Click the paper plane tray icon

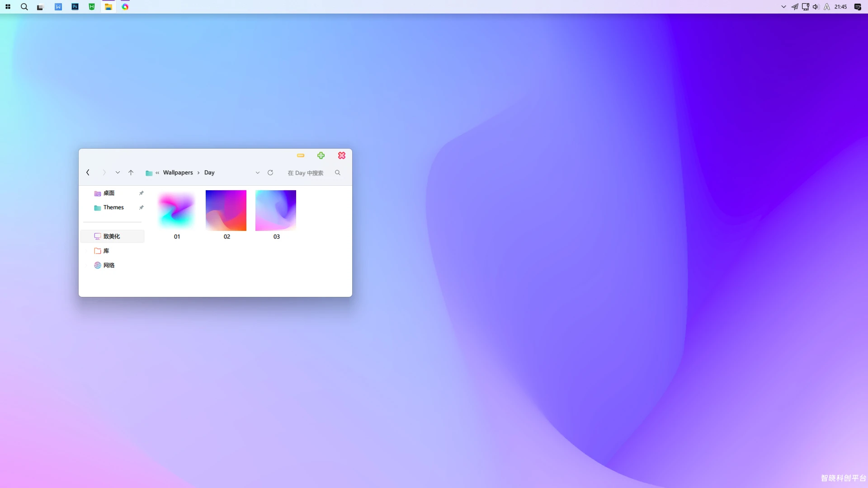[x=795, y=7]
